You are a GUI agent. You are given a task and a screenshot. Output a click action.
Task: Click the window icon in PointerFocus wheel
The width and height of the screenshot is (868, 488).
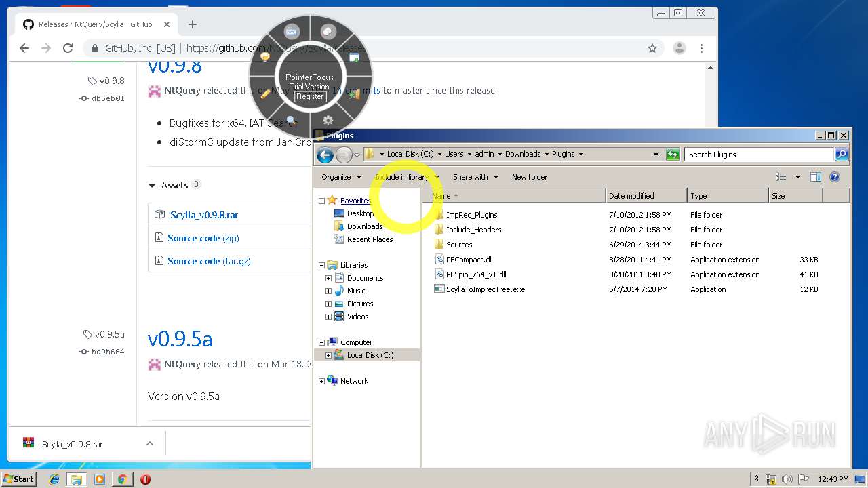click(354, 58)
